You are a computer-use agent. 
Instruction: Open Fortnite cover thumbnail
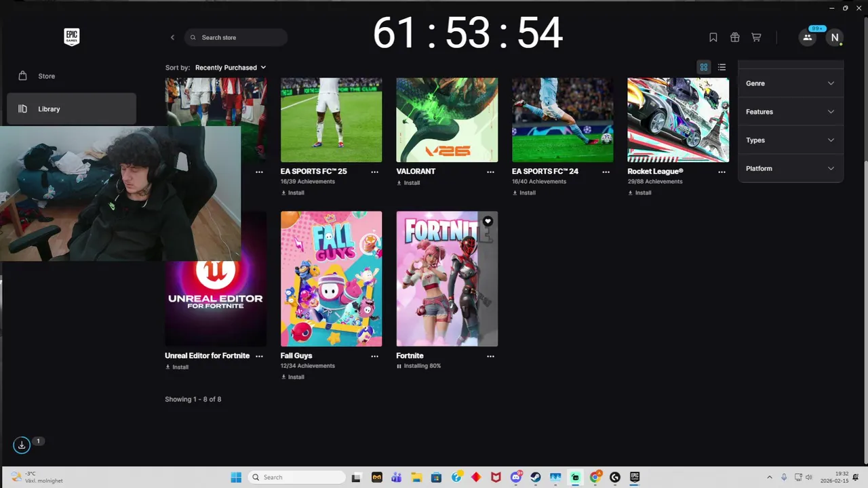click(x=447, y=279)
